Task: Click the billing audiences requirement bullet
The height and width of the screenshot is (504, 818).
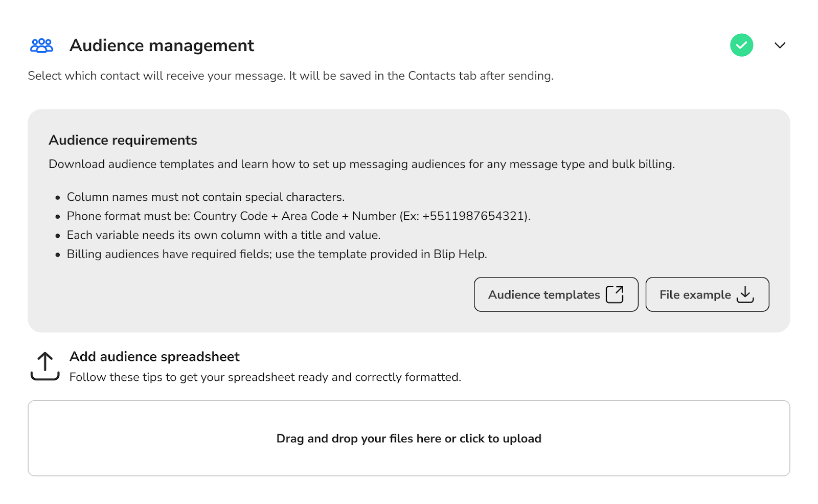Action: (277, 254)
